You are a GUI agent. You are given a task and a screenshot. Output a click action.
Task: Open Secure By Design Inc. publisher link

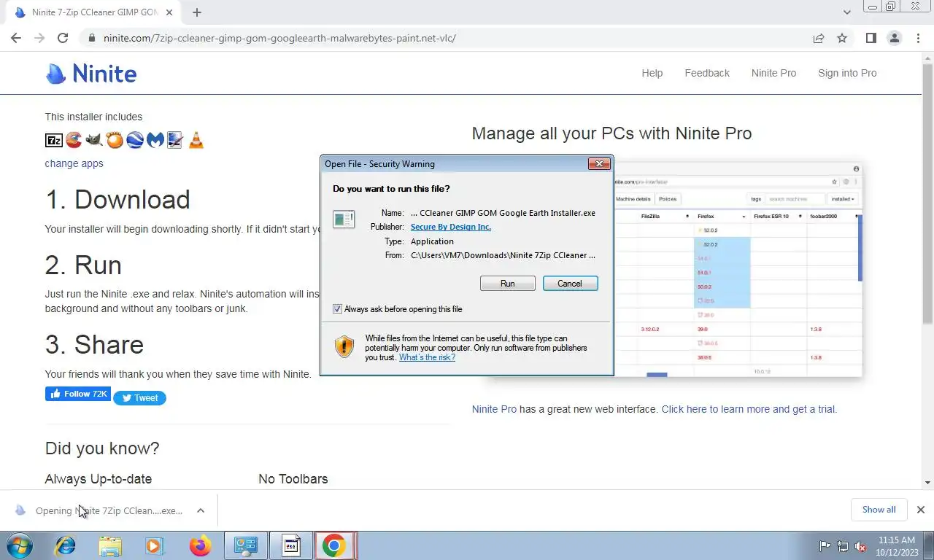point(451,227)
